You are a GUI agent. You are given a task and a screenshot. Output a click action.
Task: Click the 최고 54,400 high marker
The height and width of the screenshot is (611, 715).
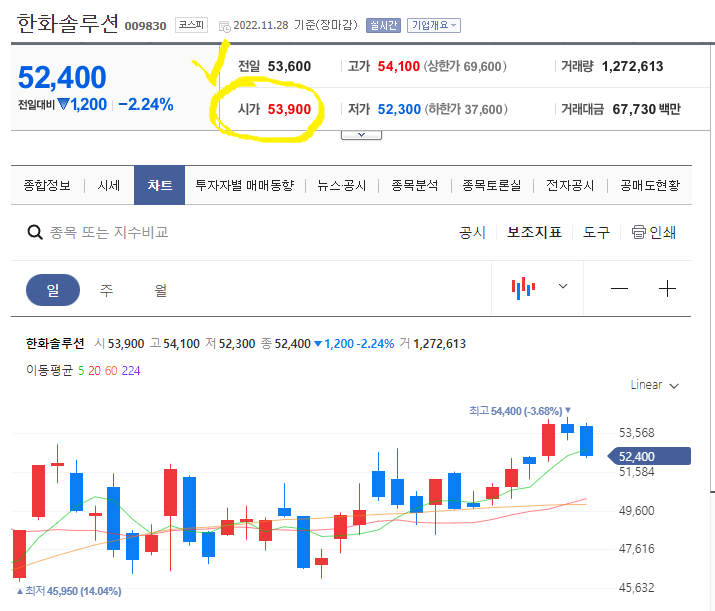coord(520,411)
